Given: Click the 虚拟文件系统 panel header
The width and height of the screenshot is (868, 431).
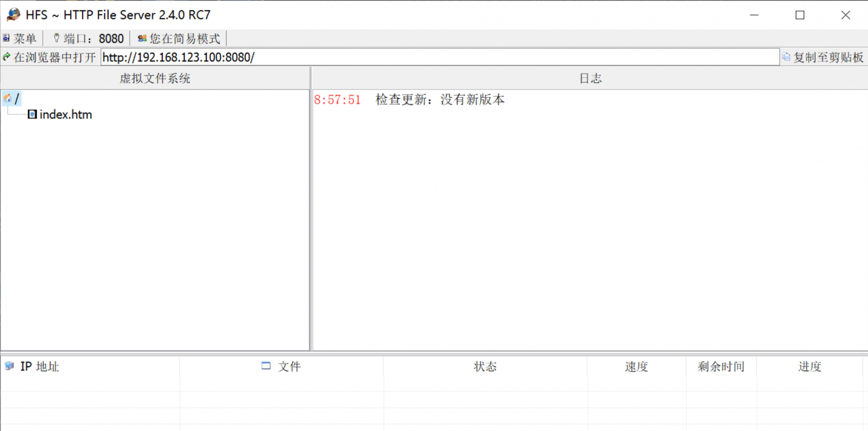Looking at the screenshot, I should pos(155,79).
